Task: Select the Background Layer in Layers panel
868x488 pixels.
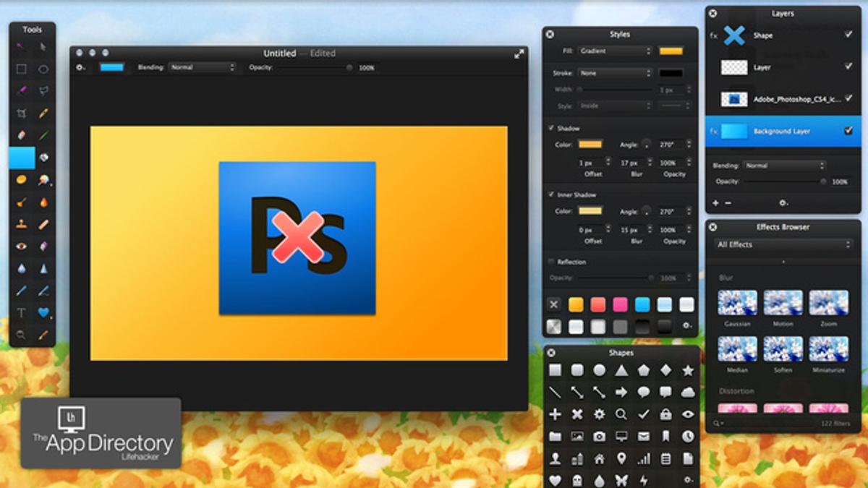Action: tap(783, 132)
